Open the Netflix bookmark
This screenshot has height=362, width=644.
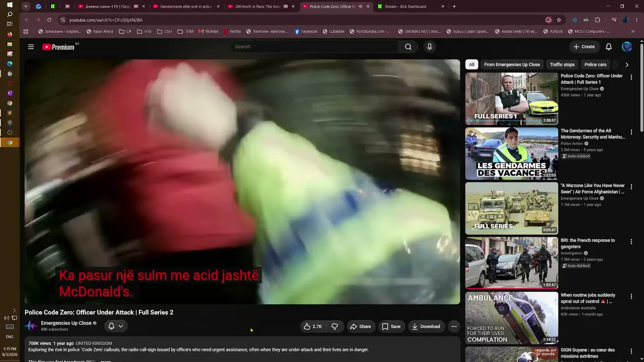(x=232, y=31)
